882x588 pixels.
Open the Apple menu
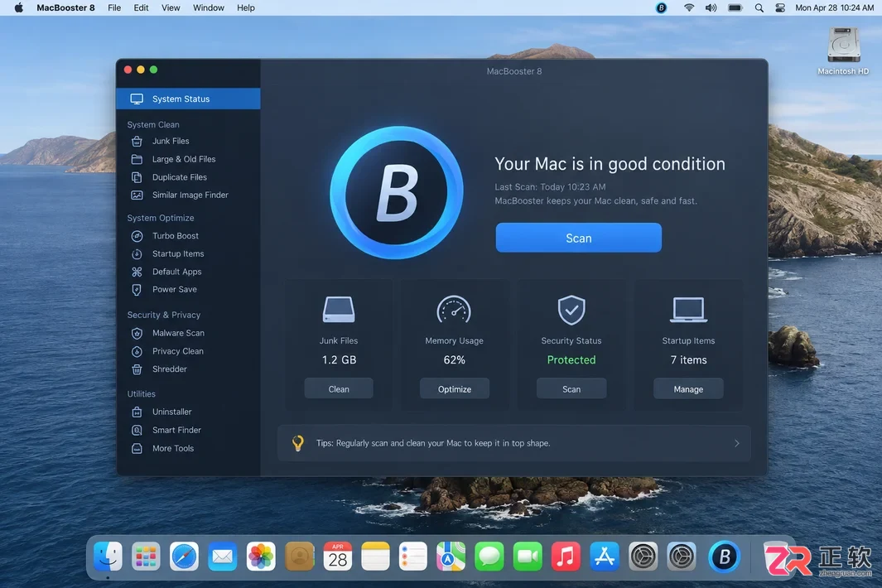pyautogui.click(x=18, y=8)
